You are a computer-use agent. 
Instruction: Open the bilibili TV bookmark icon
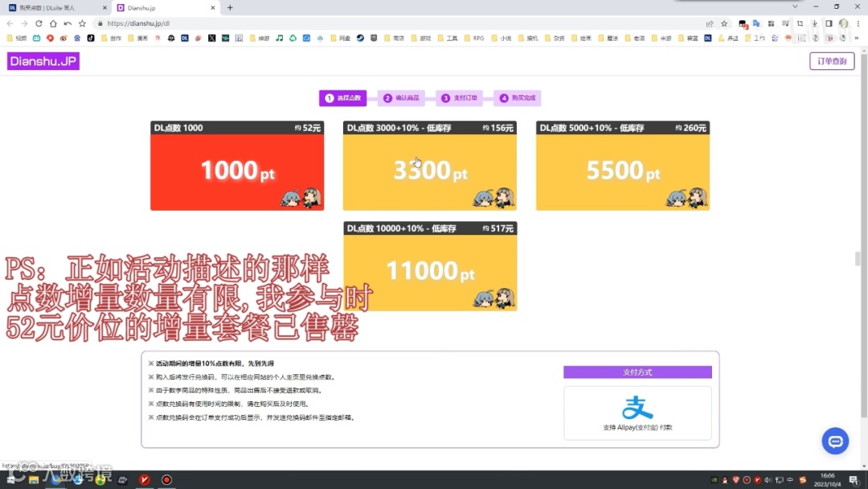click(x=36, y=39)
